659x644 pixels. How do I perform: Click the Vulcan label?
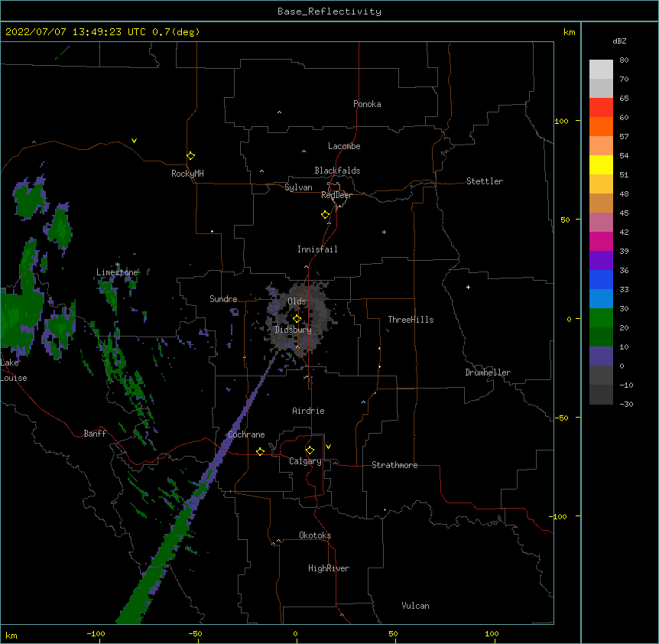(415, 606)
